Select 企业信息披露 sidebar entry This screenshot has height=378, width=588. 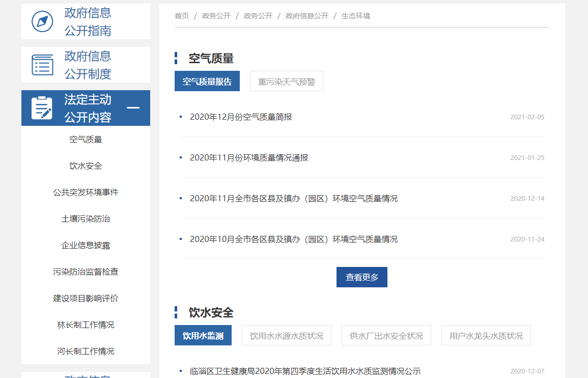(86, 246)
